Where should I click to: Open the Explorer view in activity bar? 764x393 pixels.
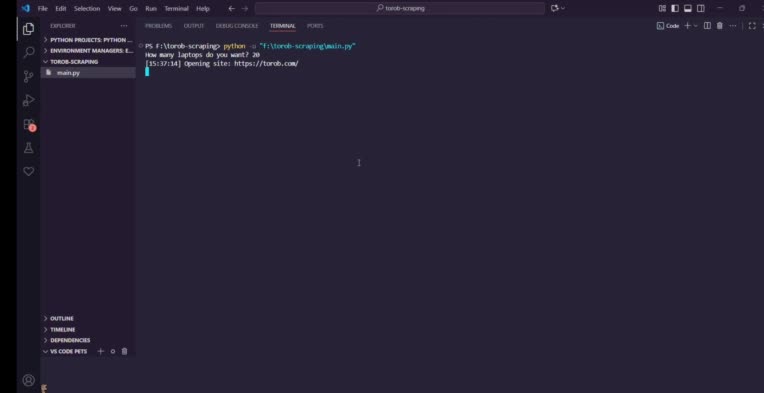tap(29, 29)
